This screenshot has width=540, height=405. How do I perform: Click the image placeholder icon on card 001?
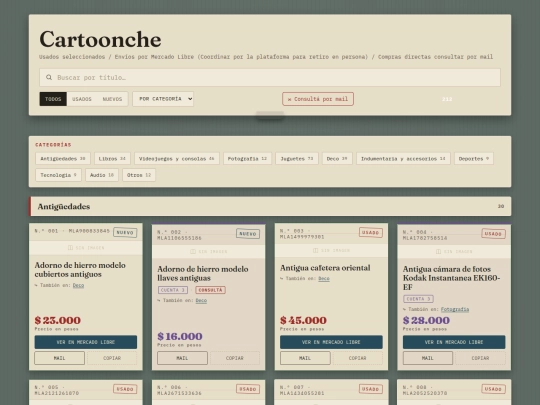(x=70, y=248)
